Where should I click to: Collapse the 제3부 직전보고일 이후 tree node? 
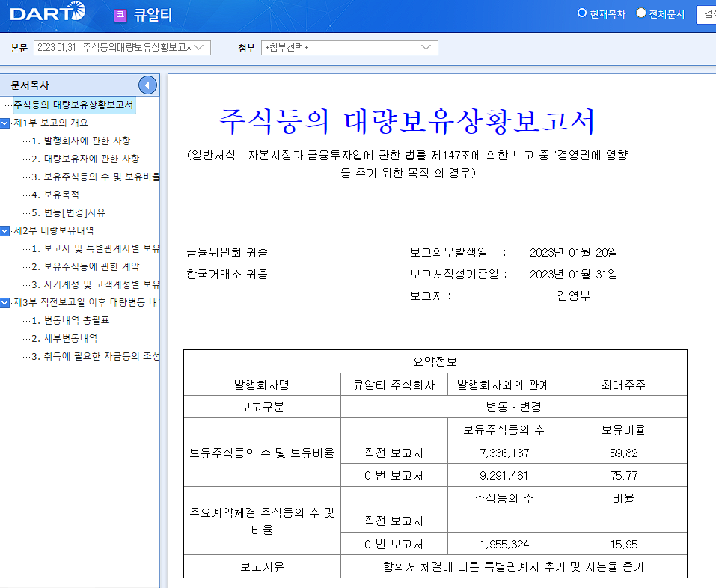tap(5, 302)
